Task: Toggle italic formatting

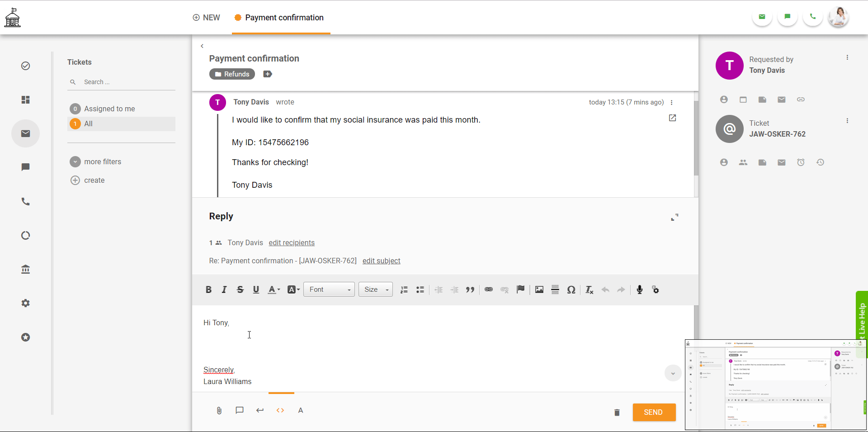Action: (224, 290)
